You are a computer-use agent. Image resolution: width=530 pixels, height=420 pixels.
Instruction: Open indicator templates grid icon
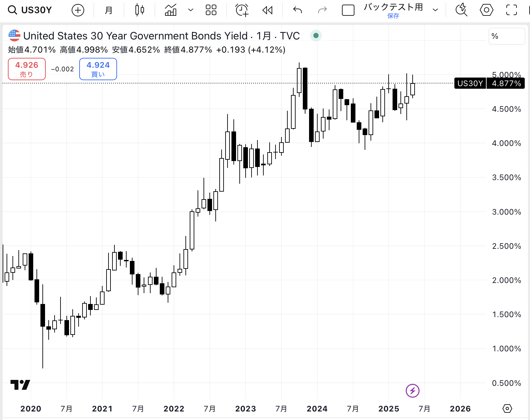pos(211,10)
